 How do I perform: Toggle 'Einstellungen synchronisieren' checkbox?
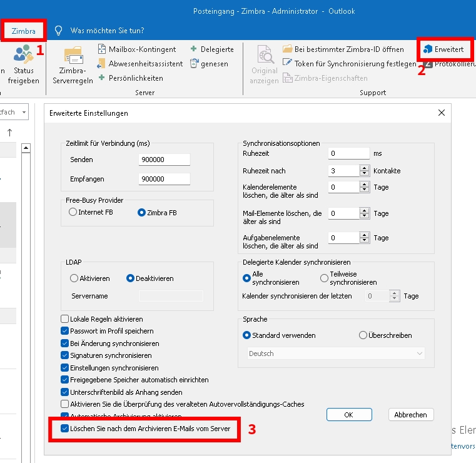tap(64, 368)
